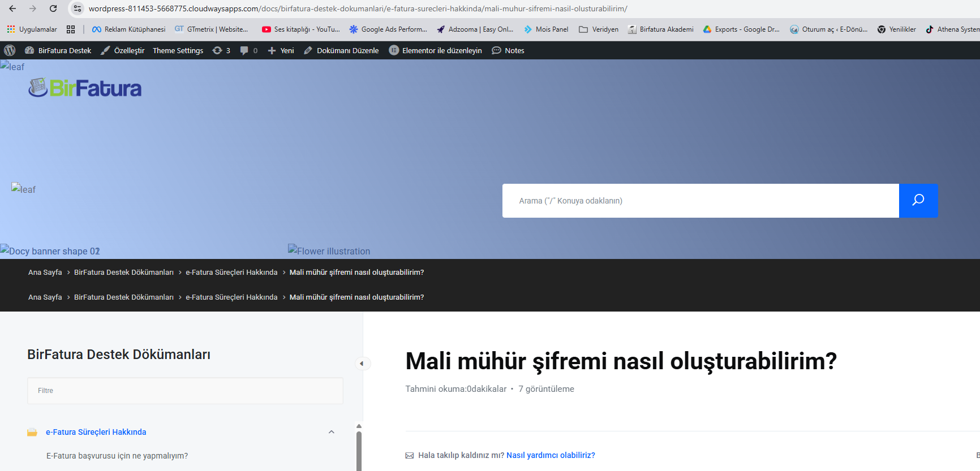Click the sidebar scrollbar thumb

coord(359,451)
